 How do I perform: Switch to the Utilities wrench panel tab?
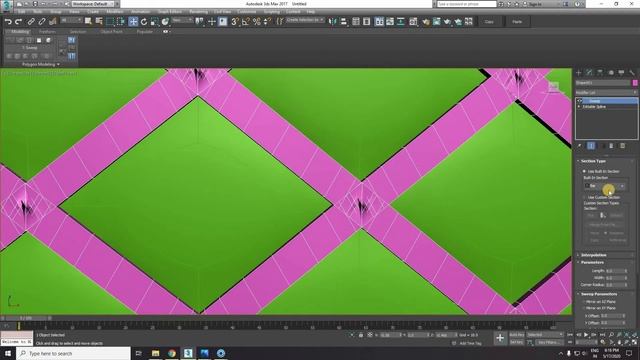(x=632, y=73)
